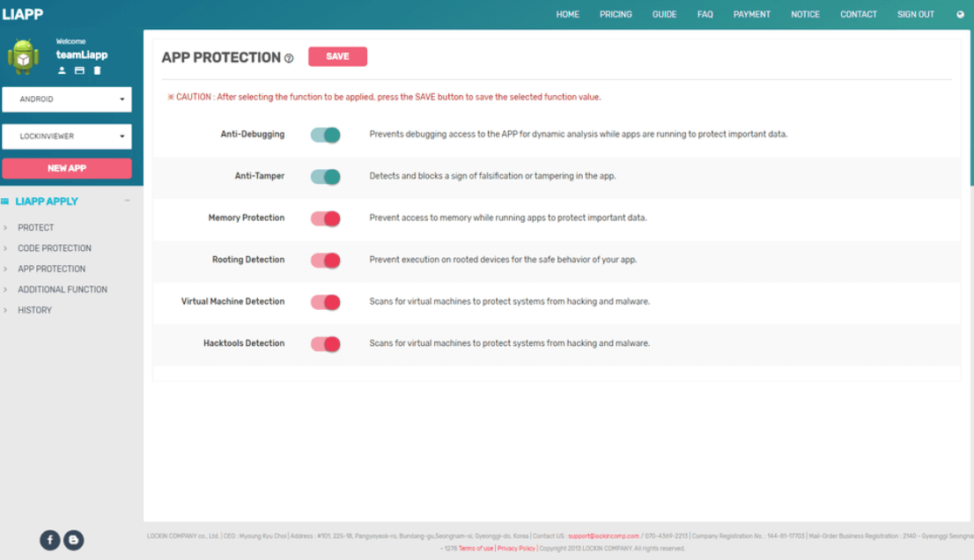Screen dimensions: 974x560
Task: Click the trash icon under teamLiapp
Action: point(97,70)
